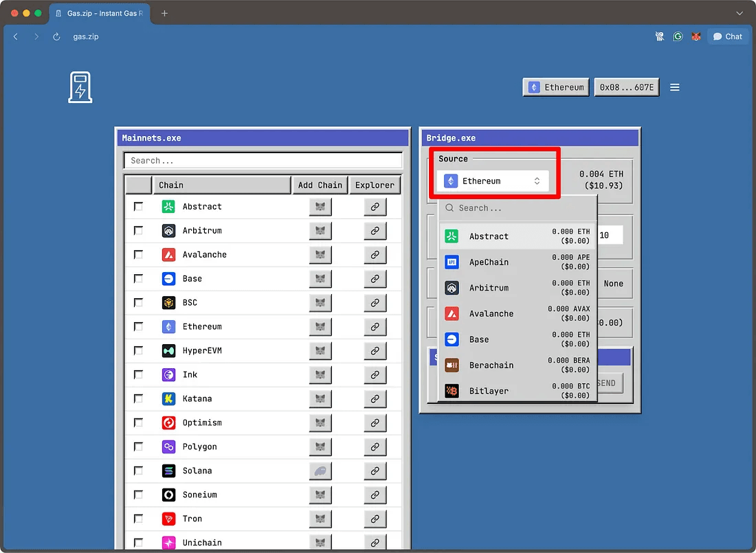Click the Chain column header
756x553 pixels.
click(x=222, y=185)
